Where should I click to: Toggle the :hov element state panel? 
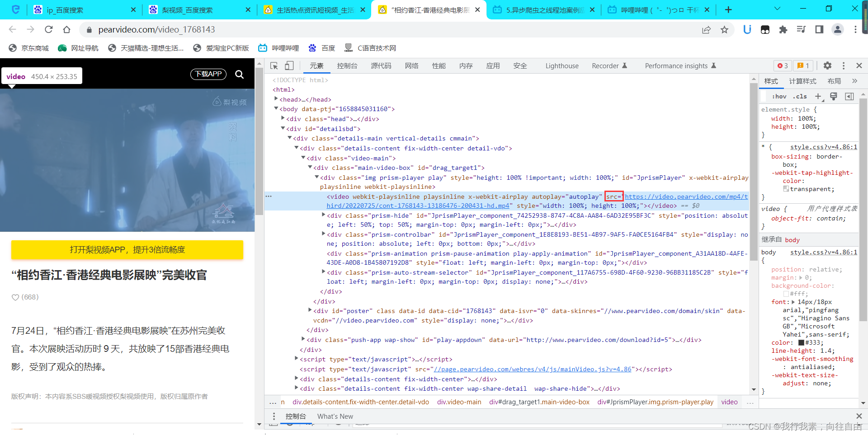coord(779,96)
